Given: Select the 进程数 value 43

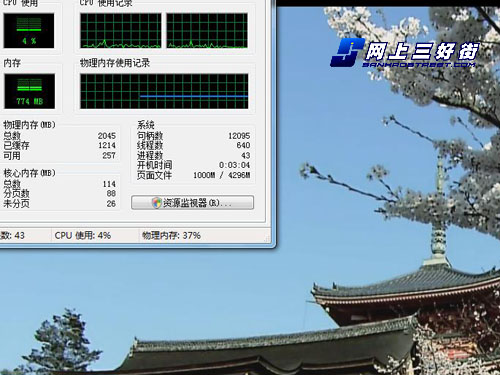Looking at the screenshot, I should [246, 156].
